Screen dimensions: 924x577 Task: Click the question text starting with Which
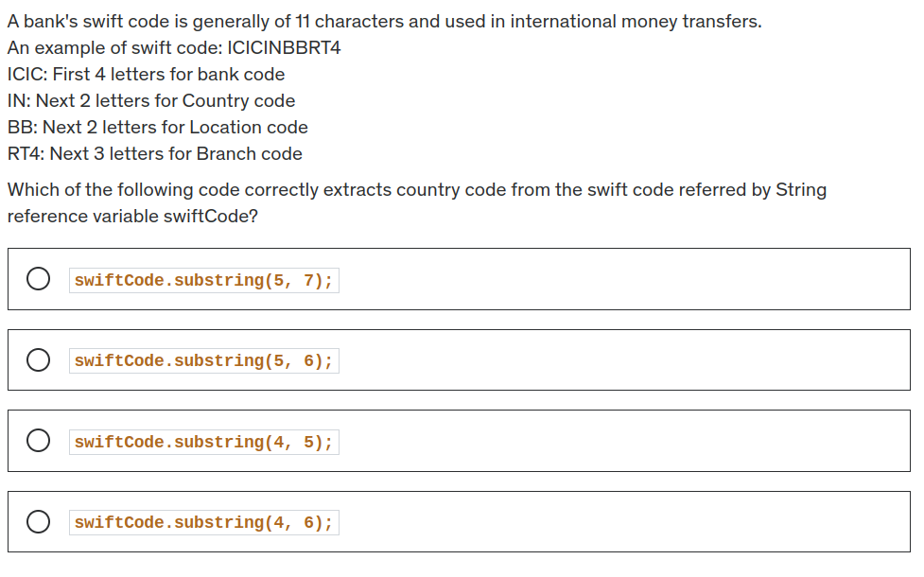coord(417,202)
